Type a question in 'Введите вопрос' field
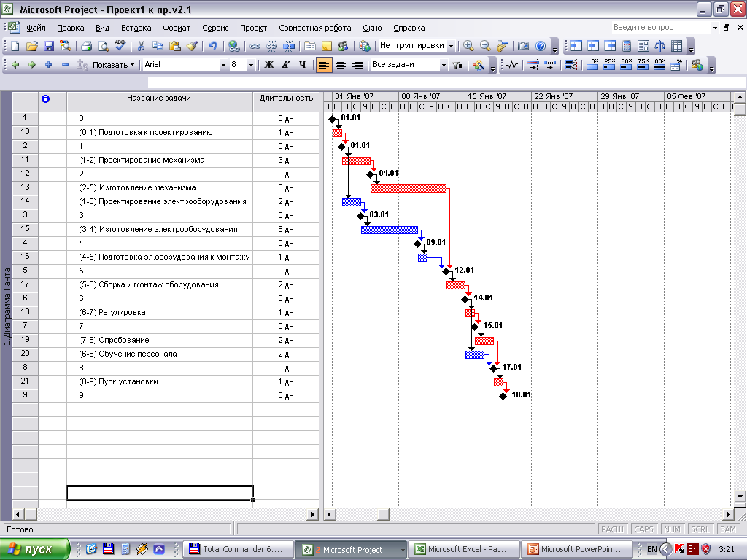Image resolution: width=747 pixels, height=560 pixels. pos(660,28)
